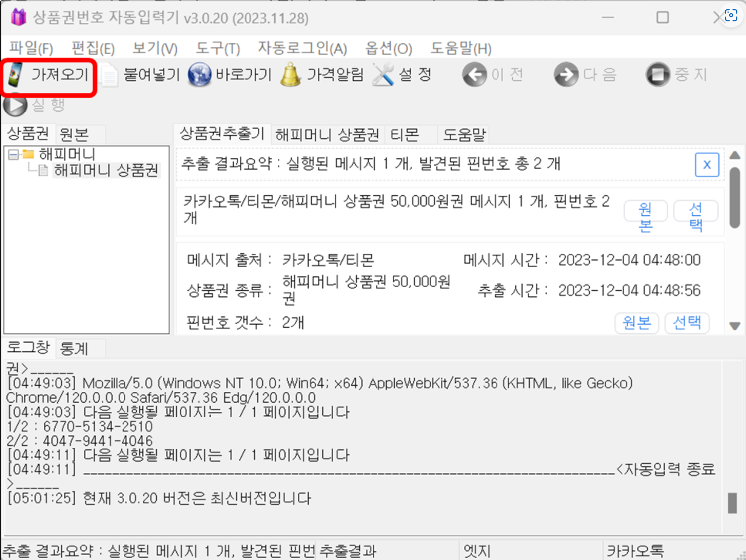Screen dimensions: 746x560
Task: Click the 핀번호 갯수 value 2개
Action: (x=293, y=323)
